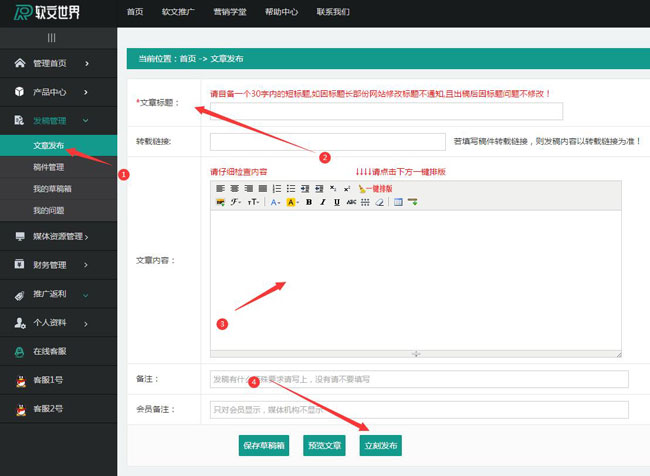Open 软文推广 in the top navigation
Screen dimensions: 650x476
[x=178, y=12]
